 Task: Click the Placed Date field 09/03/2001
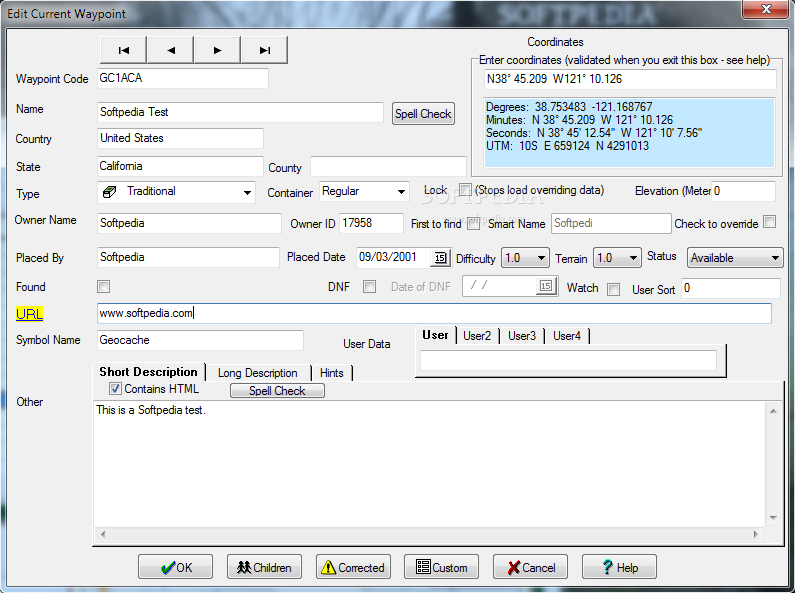point(394,257)
